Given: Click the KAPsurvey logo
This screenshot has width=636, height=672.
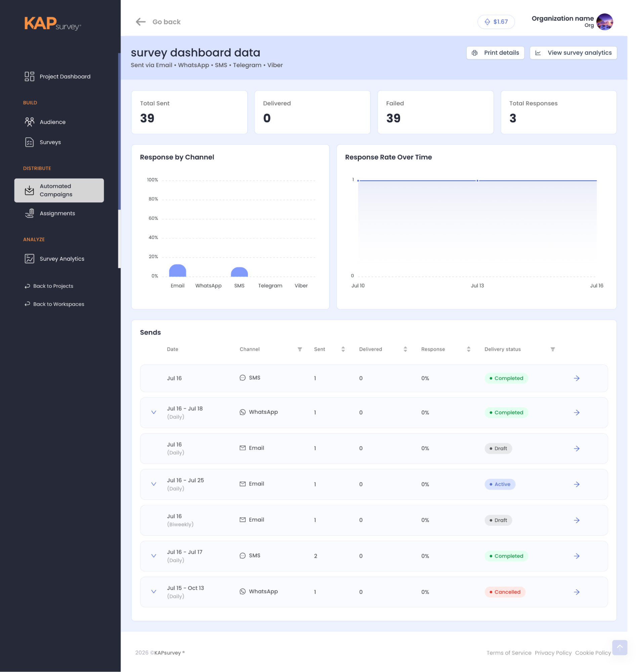Looking at the screenshot, I should 52,24.
